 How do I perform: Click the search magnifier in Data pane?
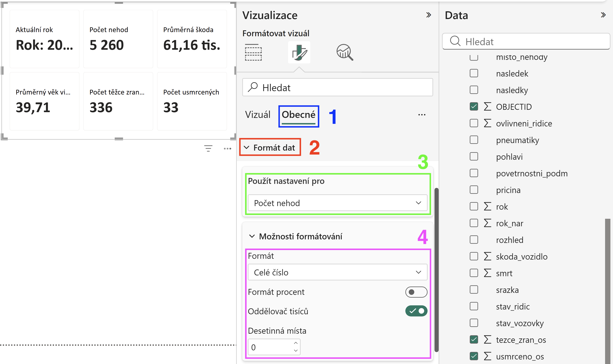point(455,41)
